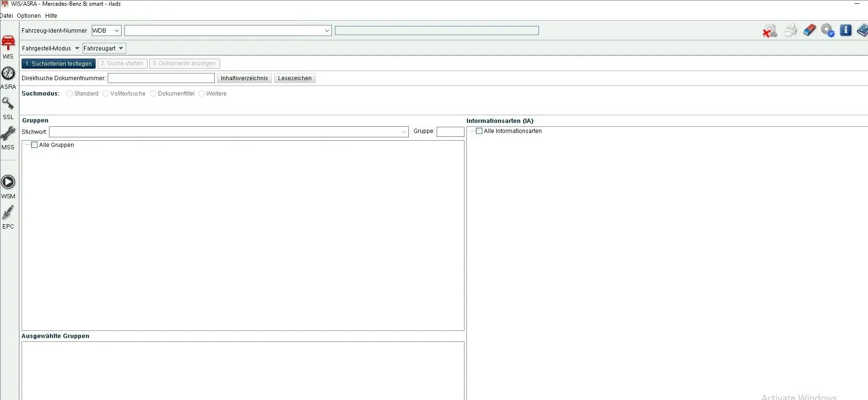868x400 pixels.
Task: Launch MSS wrench module
Action: pos(8,134)
